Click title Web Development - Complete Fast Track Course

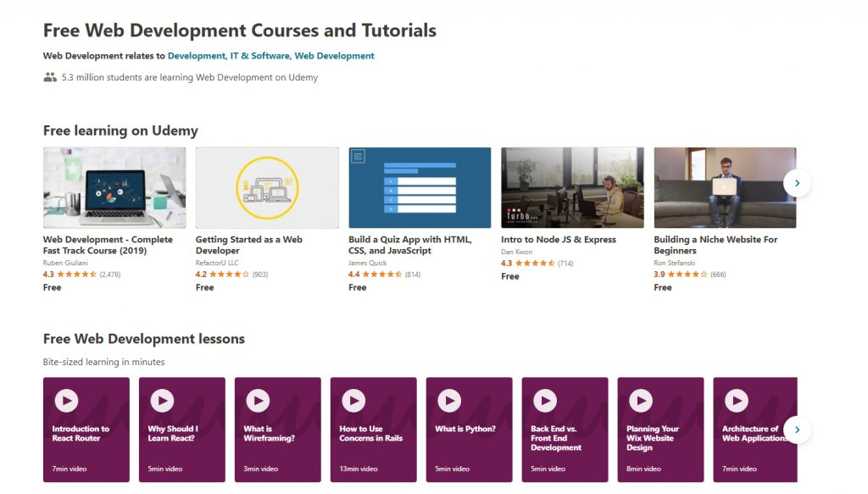[x=108, y=245]
